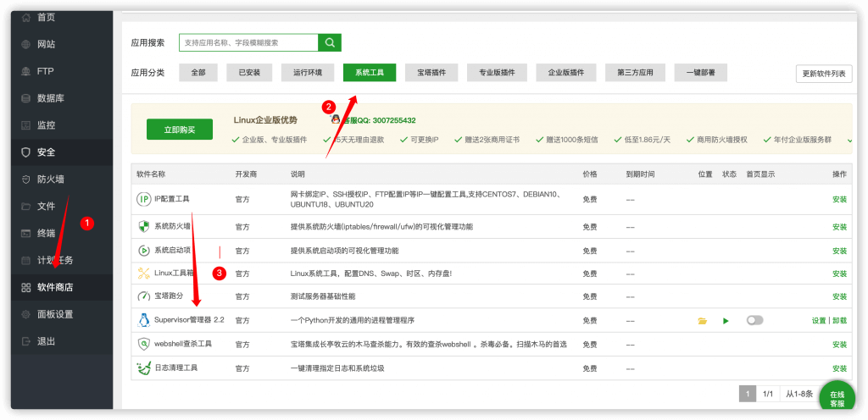Image resolution: width=868 pixels, height=420 pixels.
Task: Click Supervisor管理器 卸载 link
Action: coord(839,321)
